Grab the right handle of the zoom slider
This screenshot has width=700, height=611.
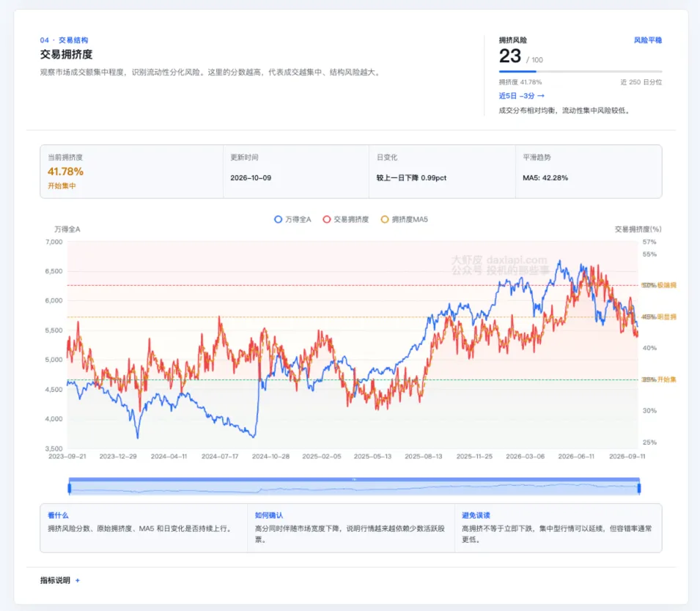pos(639,488)
